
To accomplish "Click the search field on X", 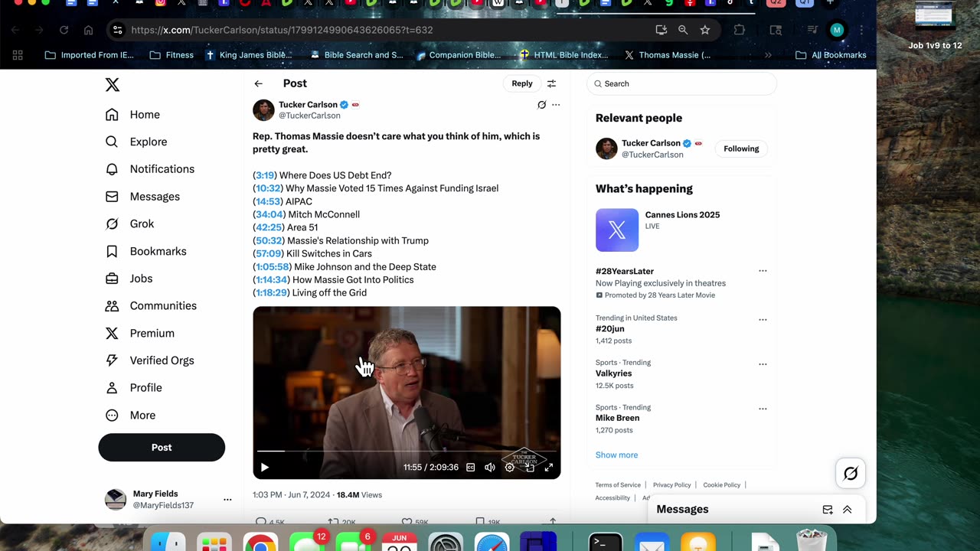I will (x=681, y=83).
